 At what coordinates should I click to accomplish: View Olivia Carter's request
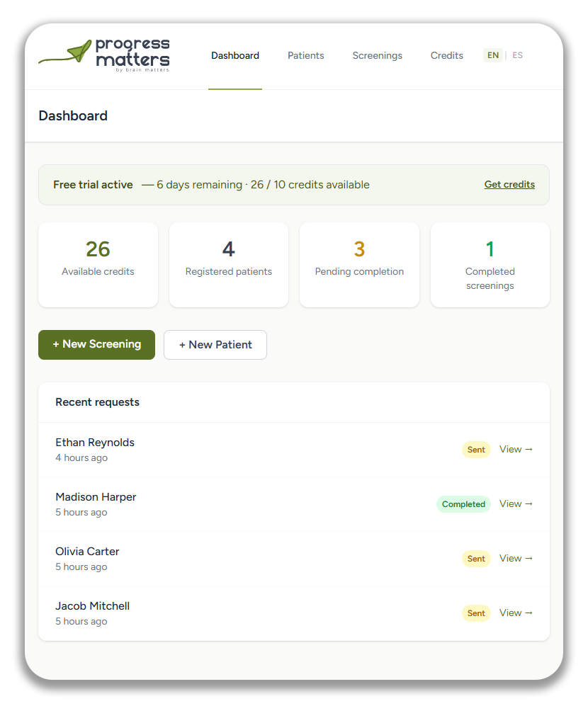tap(516, 559)
